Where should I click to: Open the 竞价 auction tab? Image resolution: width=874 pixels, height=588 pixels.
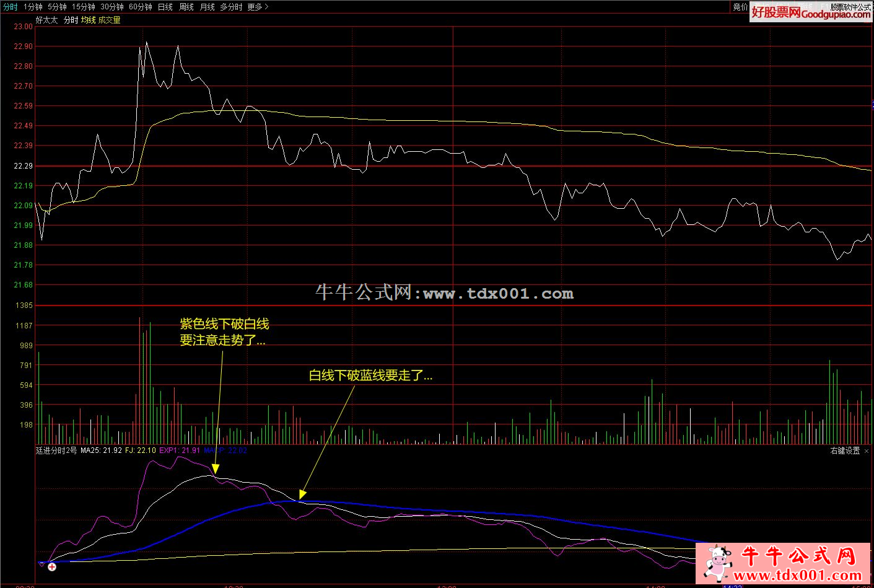point(741,7)
